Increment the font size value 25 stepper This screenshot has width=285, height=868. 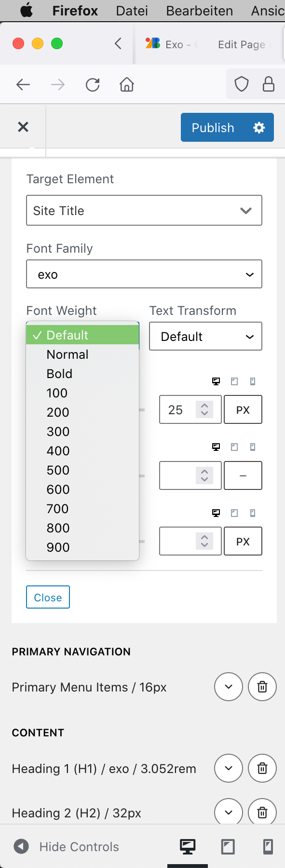tap(204, 406)
